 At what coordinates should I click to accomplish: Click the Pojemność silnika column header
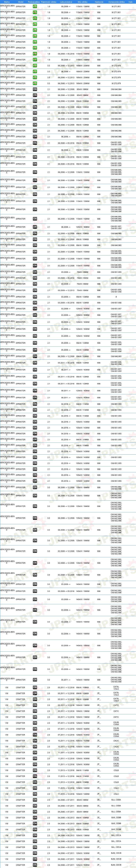[x=49, y=2]
